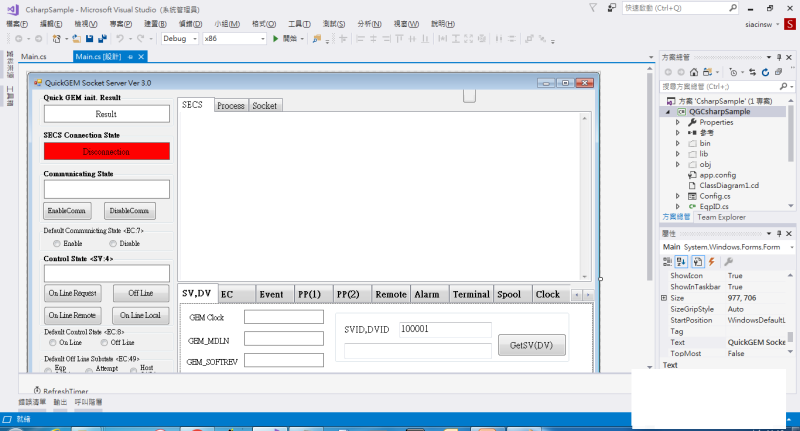The image size is (800, 431).
Task: Click the search magnifier in Solution Explorer
Action: pyautogui.click(x=783, y=86)
